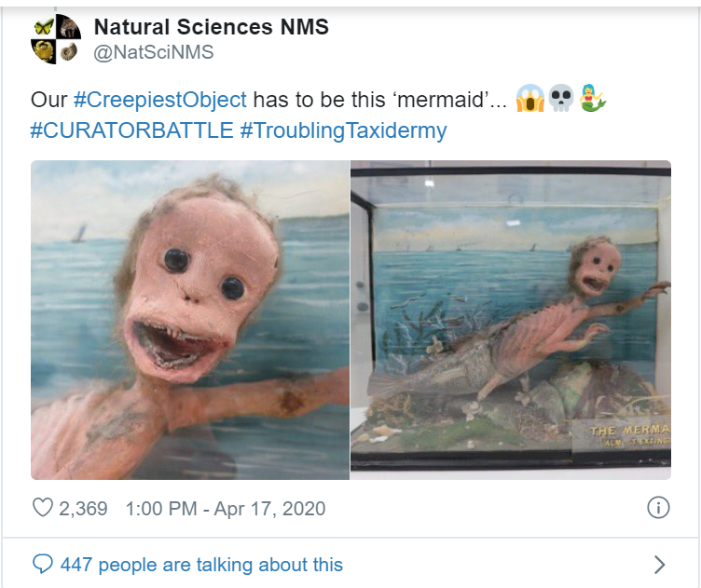Open the tweet timestamp 1:00 PM - Apr 17, 2020
The image size is (701, 588).
(224, 509)
